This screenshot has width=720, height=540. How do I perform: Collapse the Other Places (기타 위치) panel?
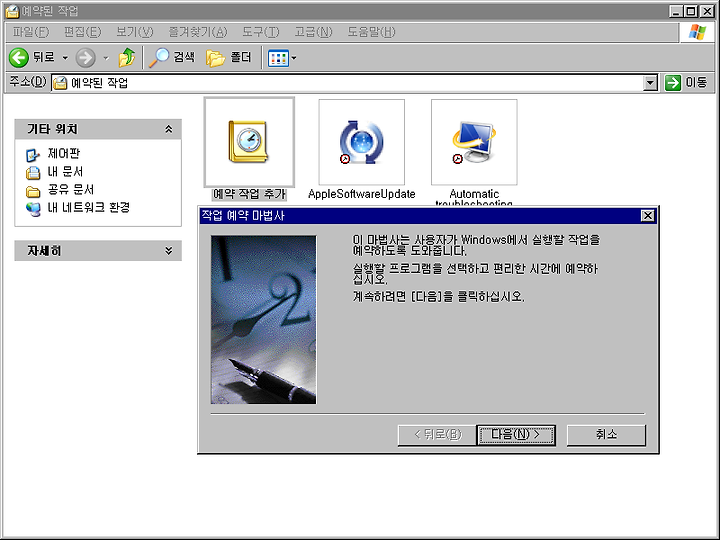click(x=169, y=129)
